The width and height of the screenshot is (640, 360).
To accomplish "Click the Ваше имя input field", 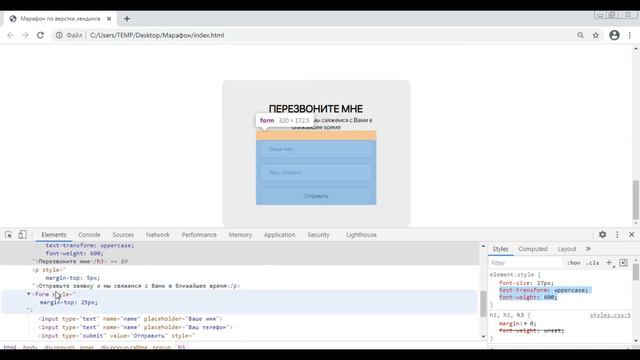I will 316,149.
